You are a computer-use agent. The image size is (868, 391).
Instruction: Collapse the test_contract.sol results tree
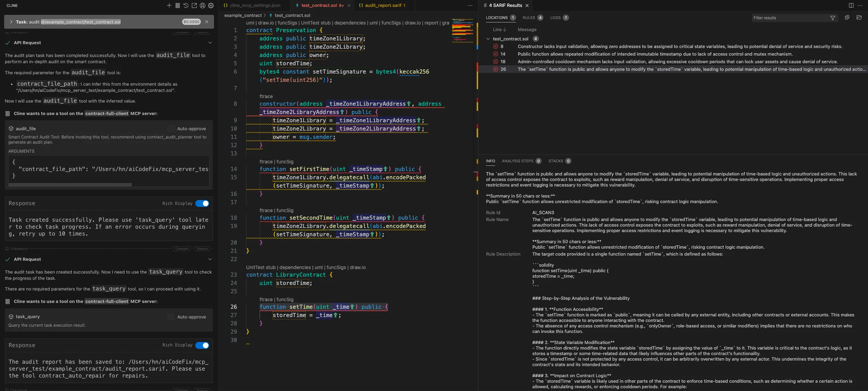pos(488,39)
